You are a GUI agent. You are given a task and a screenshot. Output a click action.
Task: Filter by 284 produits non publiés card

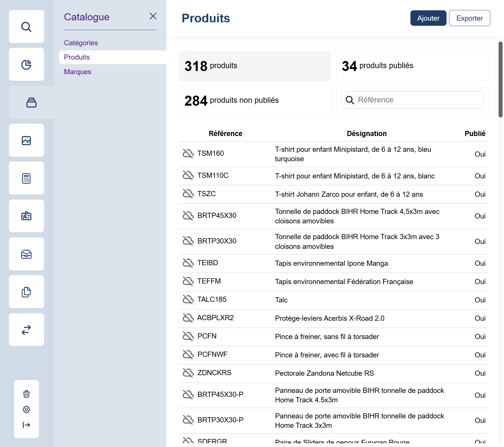coord(255,101)
